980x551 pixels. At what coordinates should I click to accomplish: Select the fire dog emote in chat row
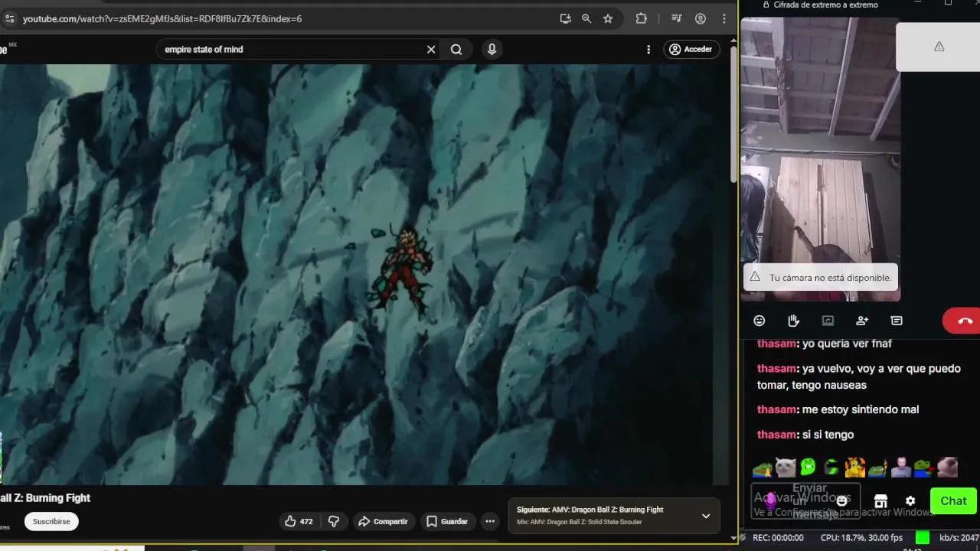[854, 467]
